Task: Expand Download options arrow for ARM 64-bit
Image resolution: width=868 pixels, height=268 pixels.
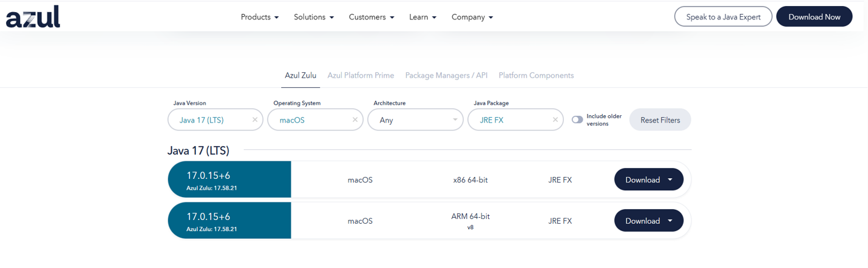Action: 670,221
